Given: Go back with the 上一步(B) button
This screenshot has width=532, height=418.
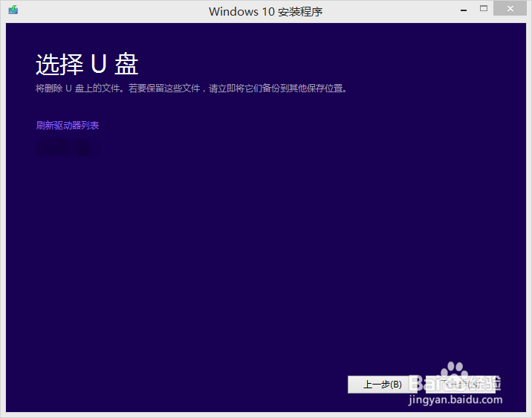Looking at the screenshot, I should click(x=383, y=385).
